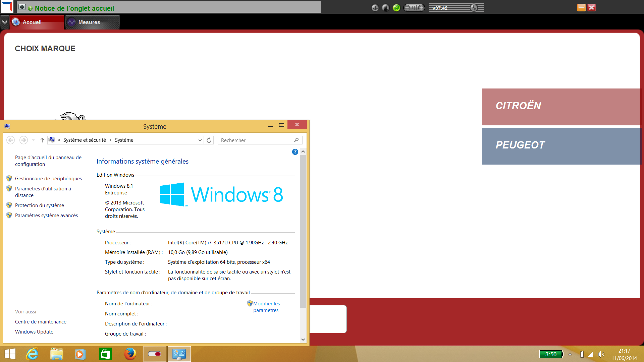This screenshot has height=362, width=644.
Task: Open Firefox from the taskbar
Action: (x=130, y=354)
